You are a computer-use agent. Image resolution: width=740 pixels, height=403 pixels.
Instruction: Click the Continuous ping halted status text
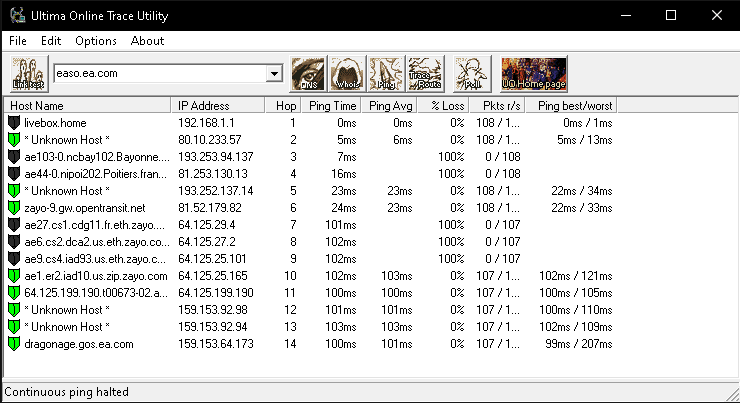tap(67, 392)
